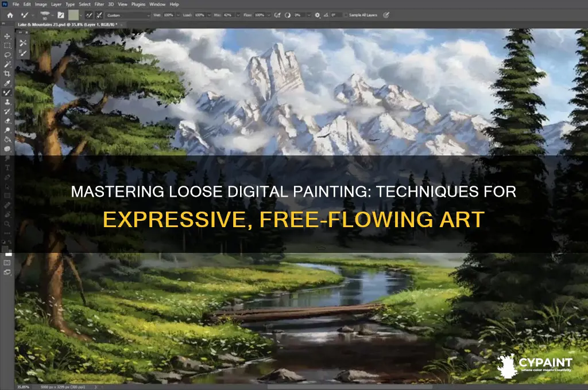Screen dimensions: 588x390
Task: Open the Window menu
Action: [157, 5]
